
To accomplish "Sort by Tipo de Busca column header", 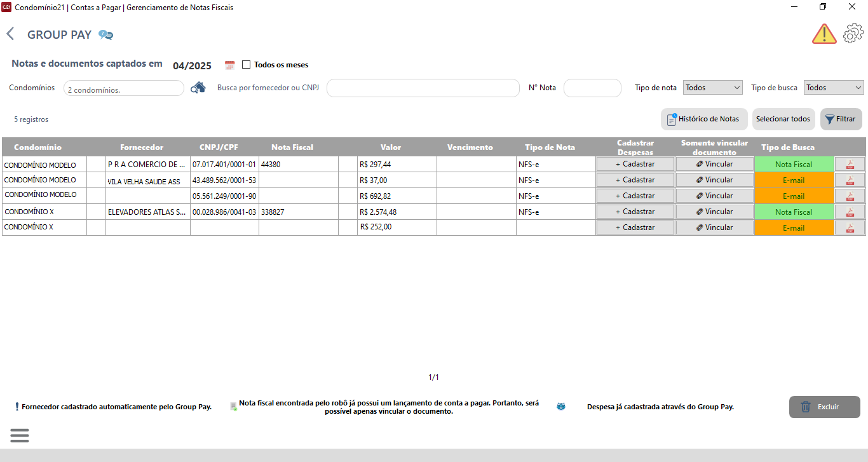I will [x=788, y=147].
